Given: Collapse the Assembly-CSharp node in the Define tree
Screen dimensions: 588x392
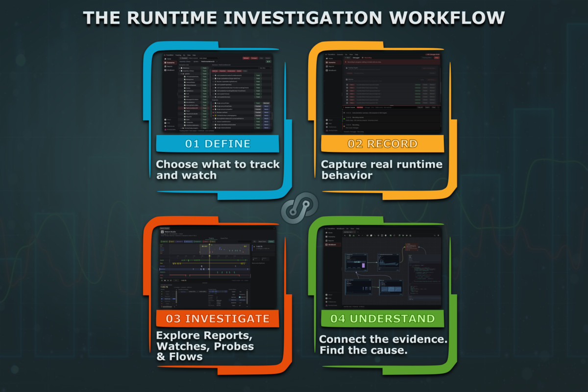Looking at the screenshot, I should pos(179,71).
